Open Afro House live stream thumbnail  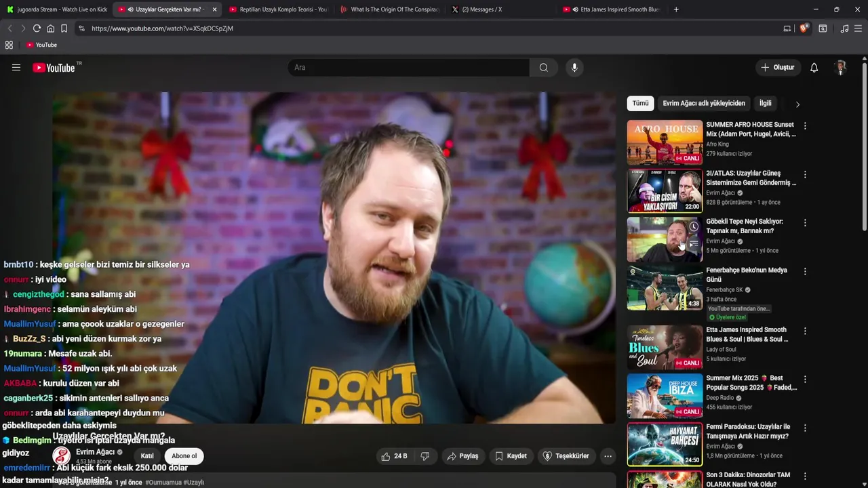[665, 142]
